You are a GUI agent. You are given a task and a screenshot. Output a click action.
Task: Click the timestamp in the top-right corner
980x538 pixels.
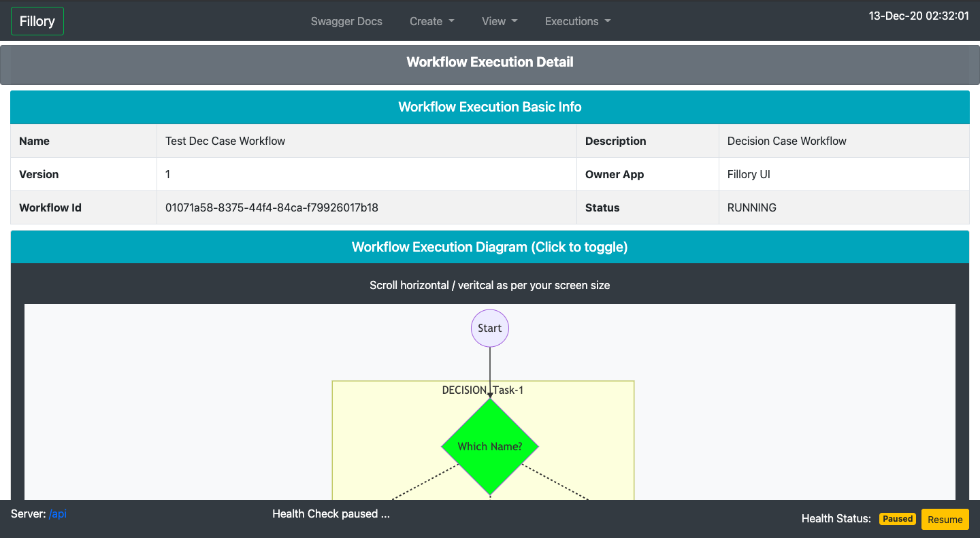(x=919, y=16)
